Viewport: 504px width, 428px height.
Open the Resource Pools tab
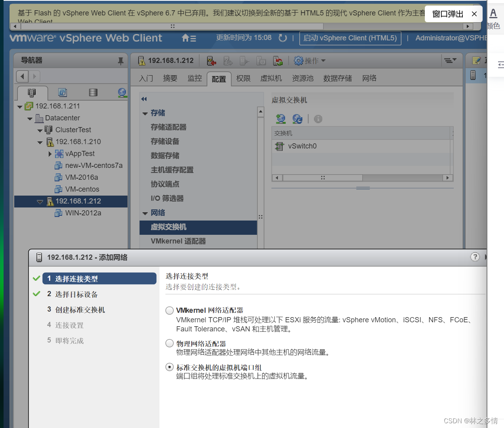coord(303,78)
